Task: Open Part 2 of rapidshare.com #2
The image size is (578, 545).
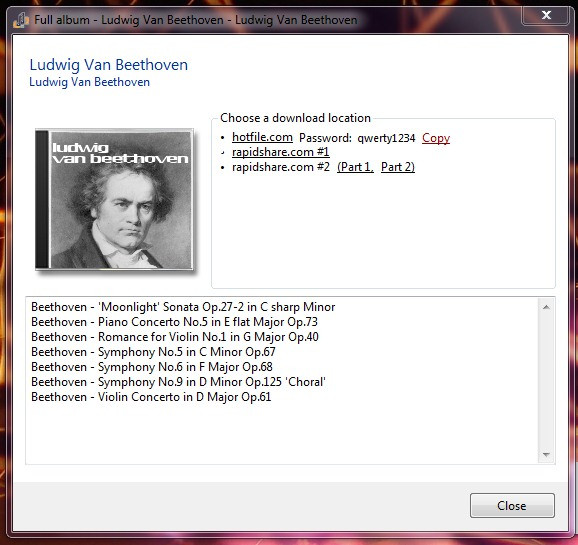Action: pos(398,167)
